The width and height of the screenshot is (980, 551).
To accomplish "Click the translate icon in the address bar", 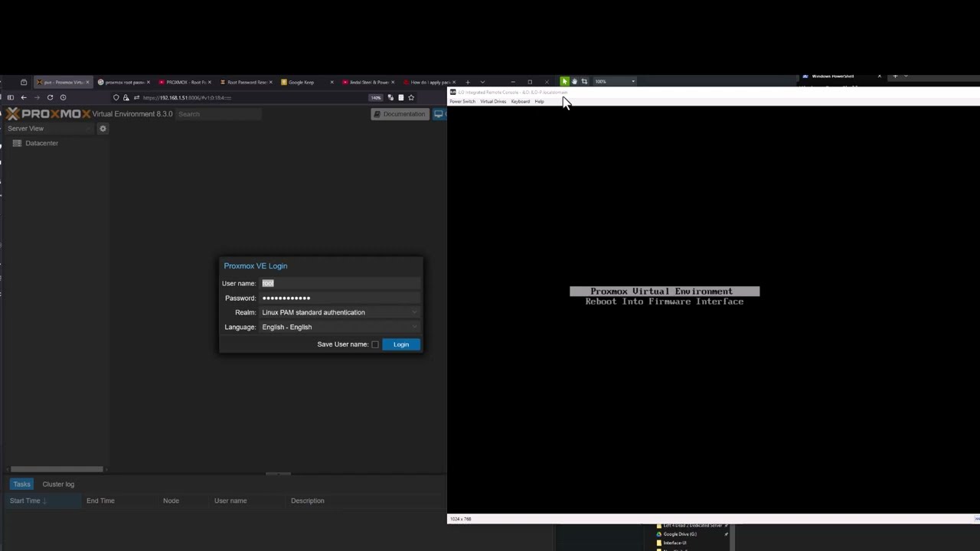I will click(x=390, y=97).
